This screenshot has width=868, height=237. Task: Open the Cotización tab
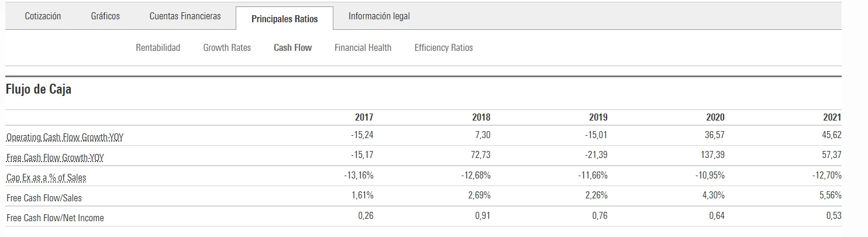point(43,16)
